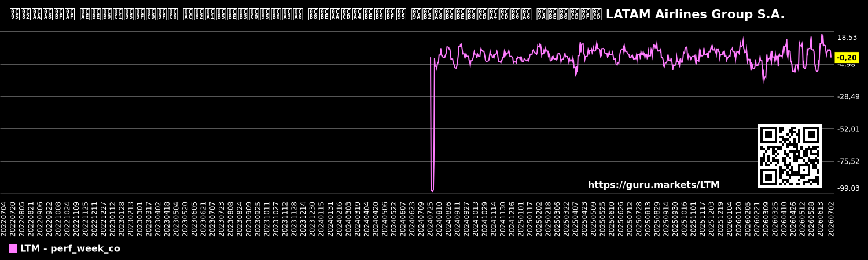Click the 20230112 date label on x-axis
Screen dimensions: 868x260
click(113, 218)
